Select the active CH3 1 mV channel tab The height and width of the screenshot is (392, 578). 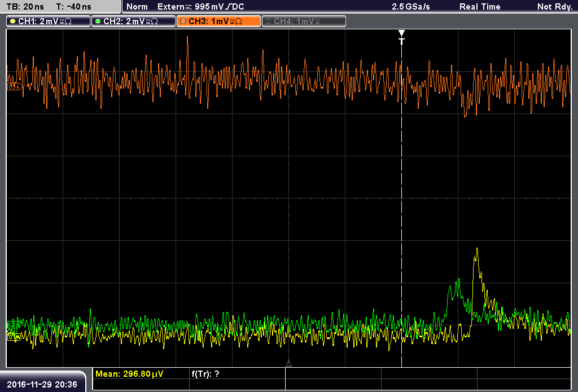click(x=218, y=21)
